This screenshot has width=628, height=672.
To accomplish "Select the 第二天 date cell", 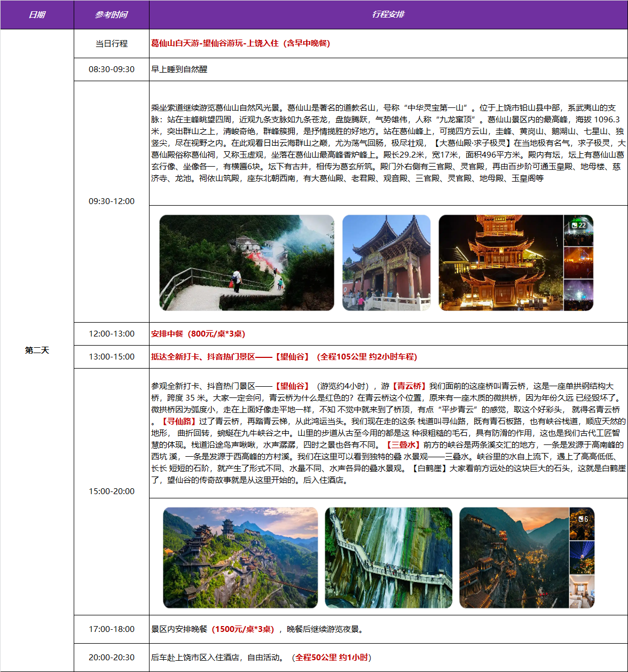I will click(37, 350).
